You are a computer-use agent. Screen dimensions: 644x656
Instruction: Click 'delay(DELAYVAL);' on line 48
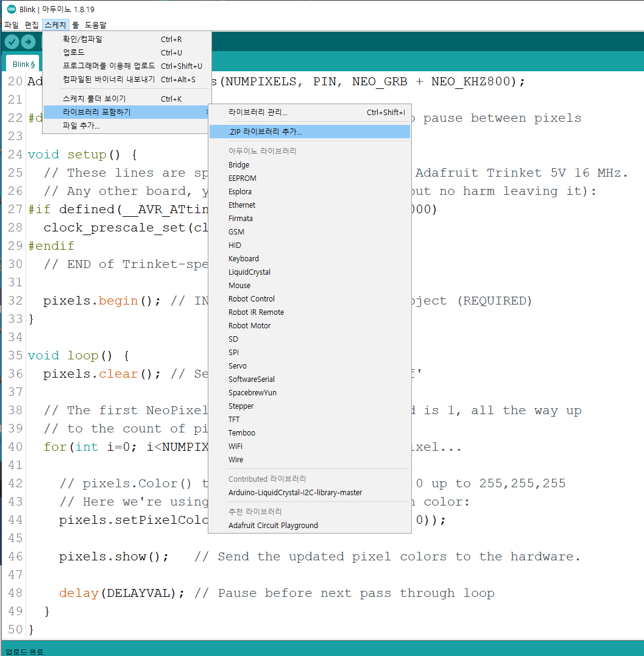(121, 593)
